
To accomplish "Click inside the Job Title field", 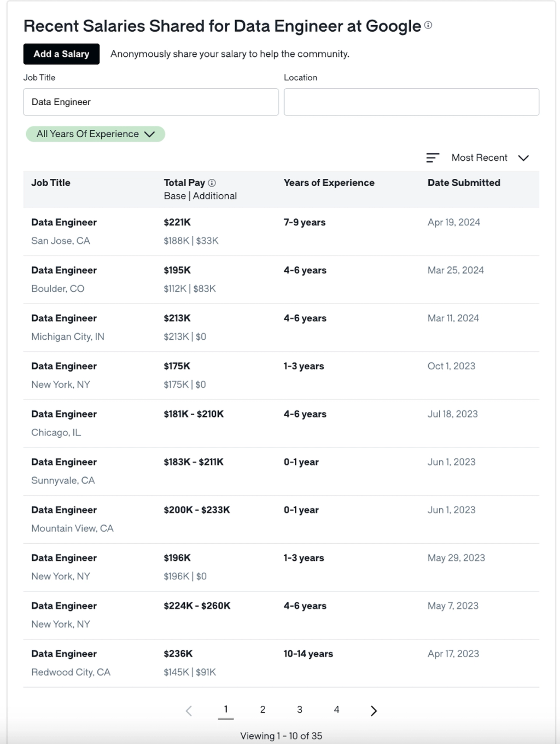I will click(x=151, y=102).
